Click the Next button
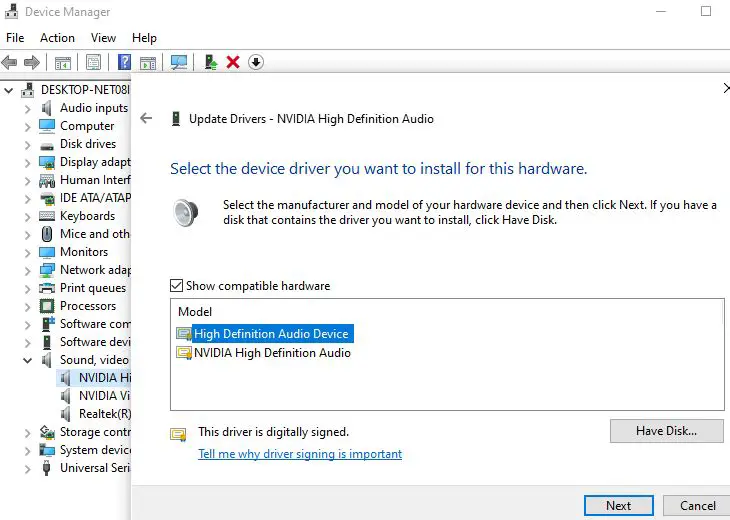The image size is (730, 520). (x=619, y=506)
